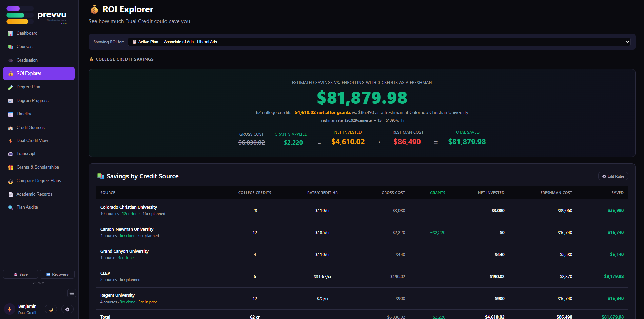Click the Degree Plan pencil icon
Image resolution: width=644 pixels, height=319 pixels.
click(11, 87)
